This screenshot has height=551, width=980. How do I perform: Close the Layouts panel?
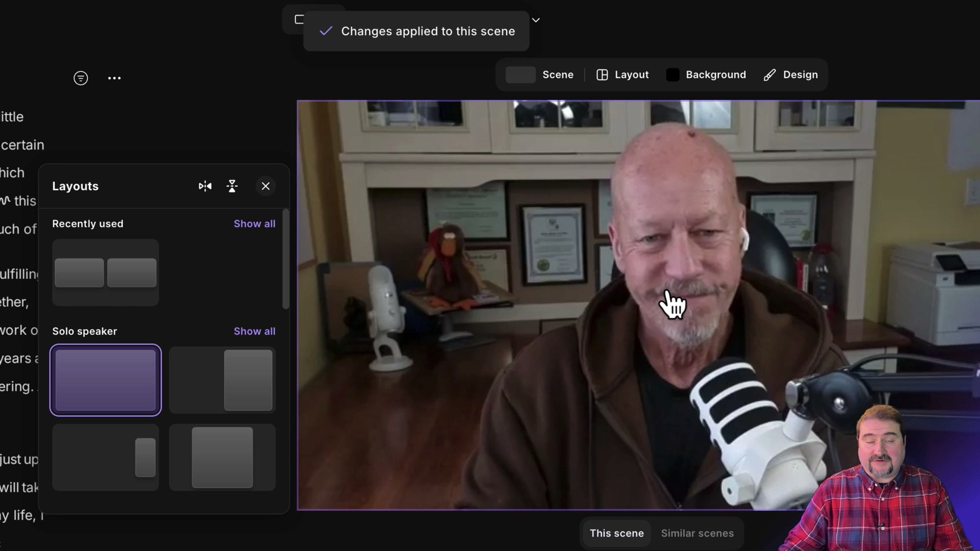coord(266,186)
